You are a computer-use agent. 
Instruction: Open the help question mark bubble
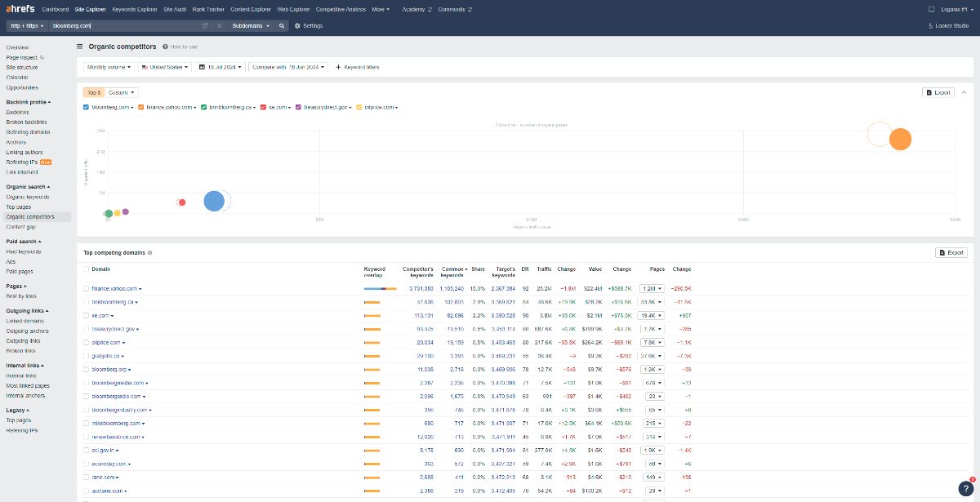click(964, 488)
